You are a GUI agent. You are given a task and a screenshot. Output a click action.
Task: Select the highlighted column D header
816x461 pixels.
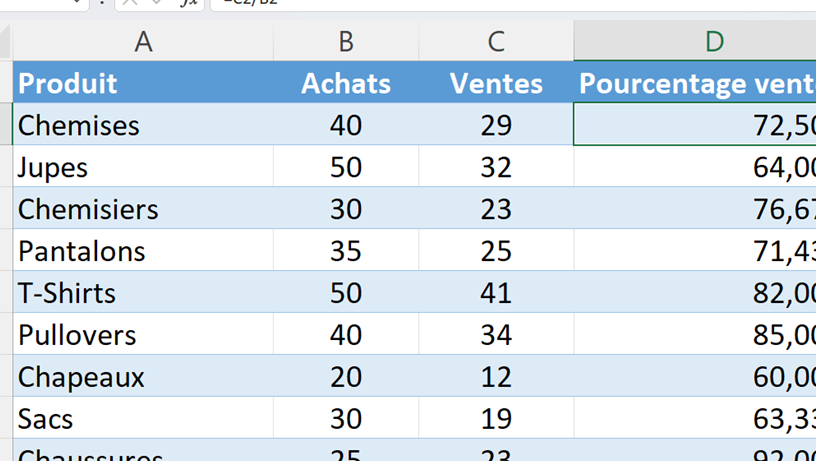pyautogui.click(x=713, y=41)
